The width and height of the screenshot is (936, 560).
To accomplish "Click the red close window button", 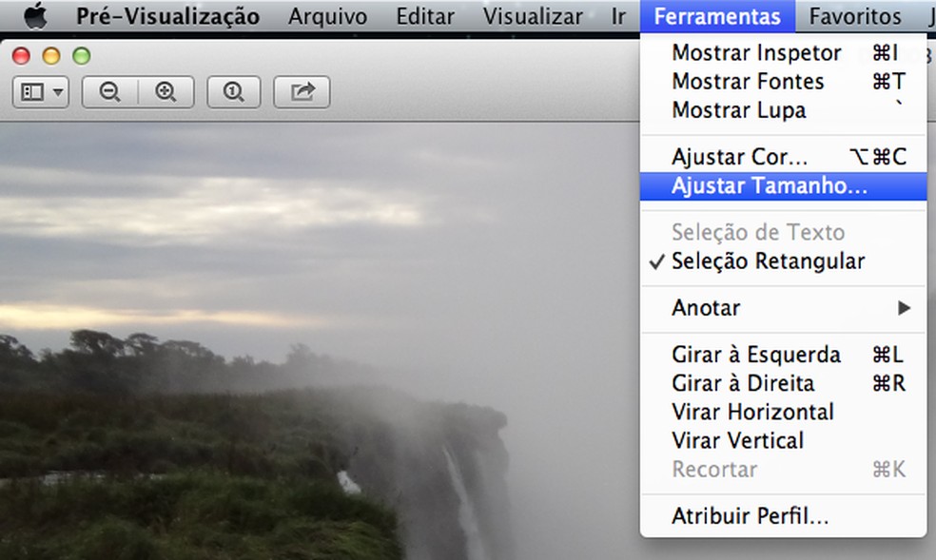I will click(21, 56).
